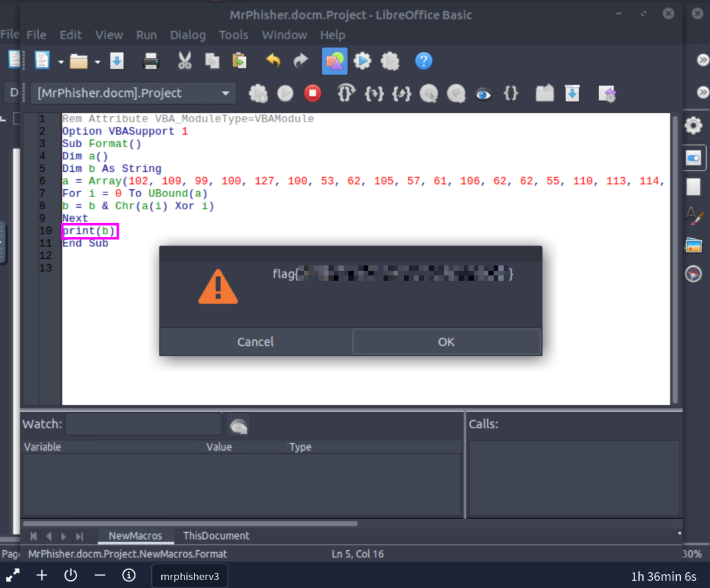Viewport: 710px width, 588px height.
Task: Click the Run macro play icon
Action: click(x=285, y=94)
